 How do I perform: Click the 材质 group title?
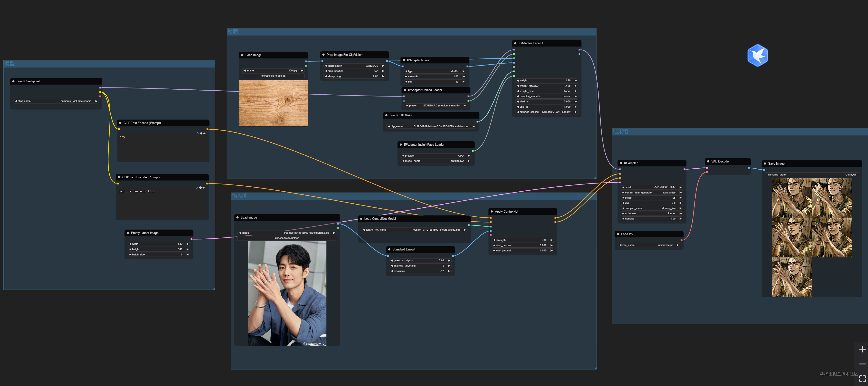(233, 32)
